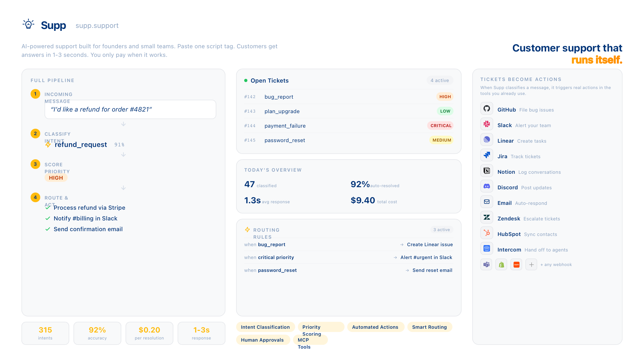Click the Notion integration icon
The image size is (644, 362).
click(486, 171)
